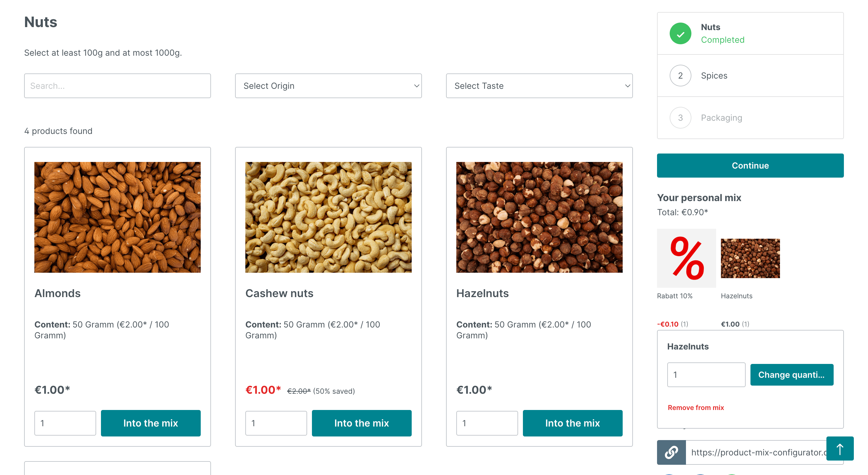The height and width of the screenshot is (475, 868).
Task: Open the Select Origin dropdown
Action: (x=328, y=86)
